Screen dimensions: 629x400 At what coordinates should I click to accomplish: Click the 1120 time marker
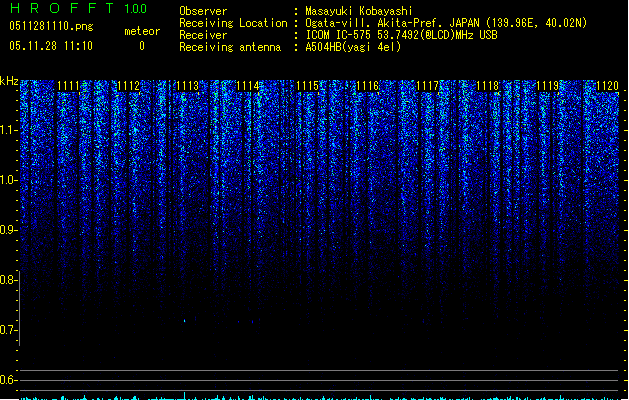pyautogui.click(x=607, y=86)
